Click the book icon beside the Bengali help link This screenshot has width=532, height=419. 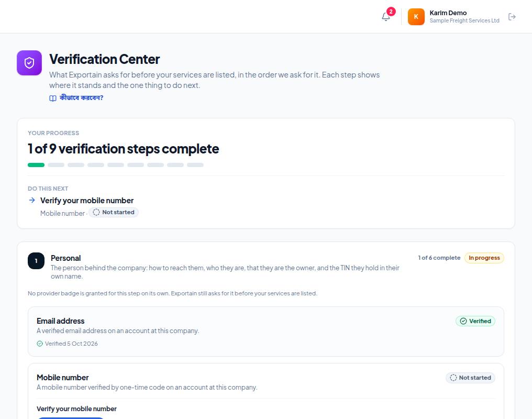[x=53, y=98]
